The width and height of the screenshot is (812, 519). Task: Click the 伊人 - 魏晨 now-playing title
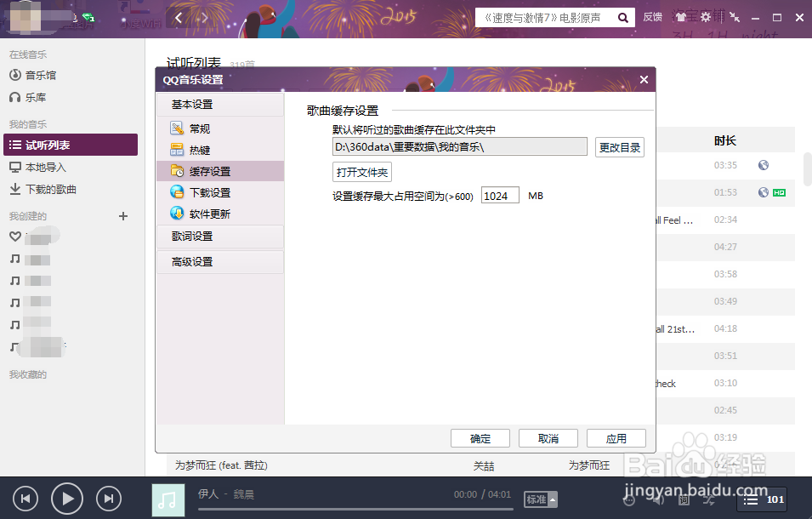(226, 494)
